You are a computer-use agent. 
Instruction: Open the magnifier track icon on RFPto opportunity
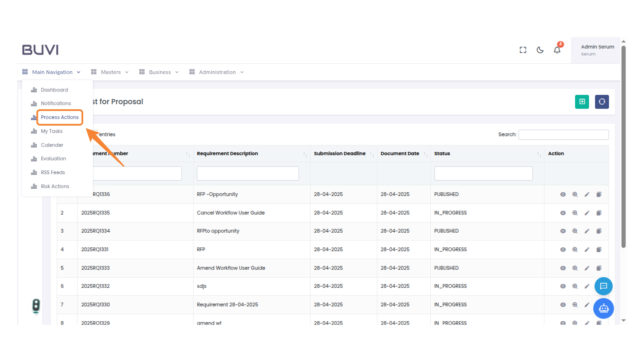(x=575, y=231)
